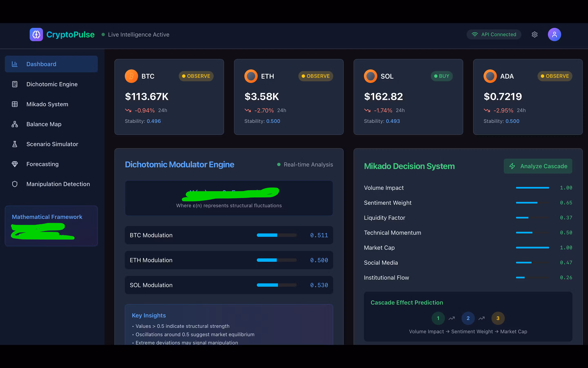Viewport: 588px width, 368px height.
Task: Click the Market Cap weight bar
Action: 532,248
